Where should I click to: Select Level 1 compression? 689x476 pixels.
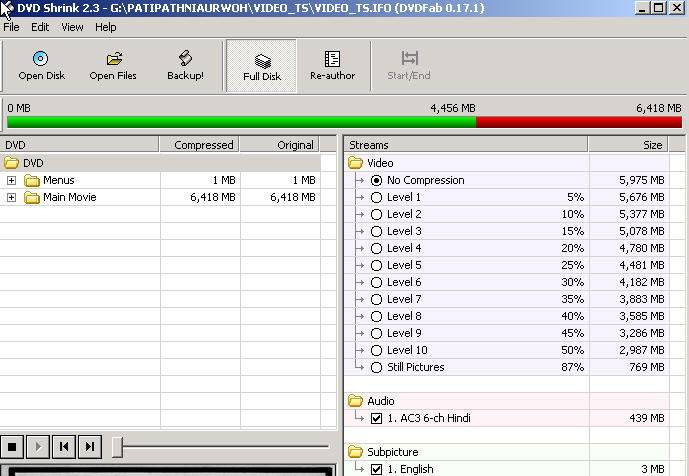tap(376, 198)
